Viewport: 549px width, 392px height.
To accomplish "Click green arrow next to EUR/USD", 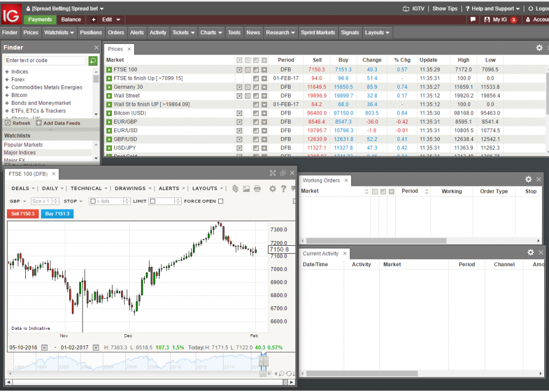I will [109, 131].
